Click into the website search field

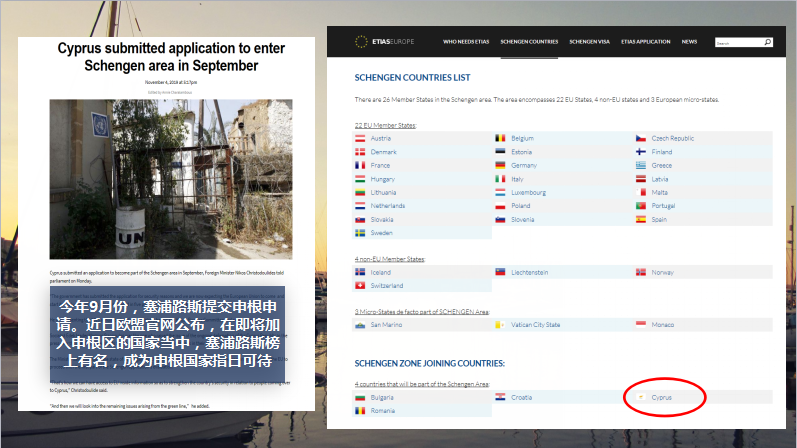(738, 43)
